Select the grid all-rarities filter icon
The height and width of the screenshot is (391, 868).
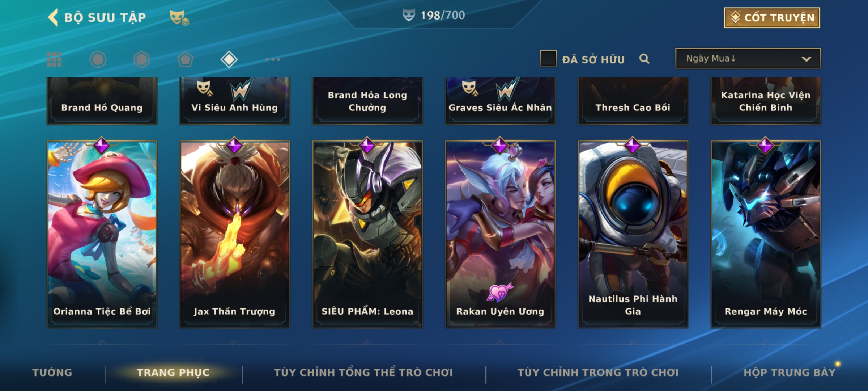54,59
